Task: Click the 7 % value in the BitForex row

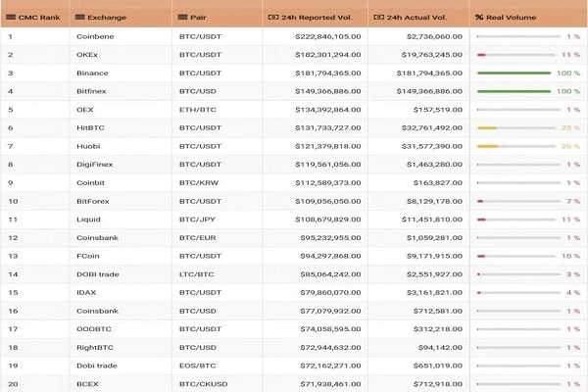Action: click(573, 201)
